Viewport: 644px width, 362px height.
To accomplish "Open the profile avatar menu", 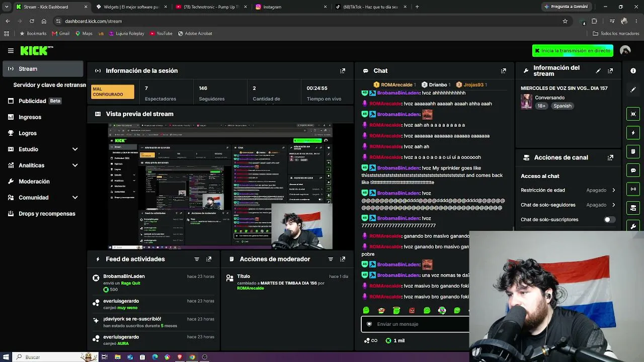I will [625, 50].
